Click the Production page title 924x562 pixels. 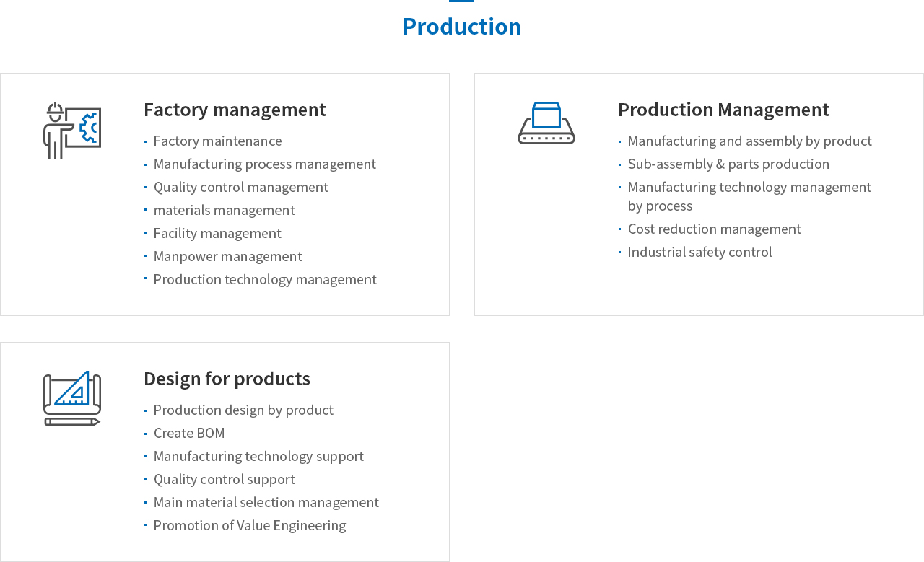[x=461, y=27]
